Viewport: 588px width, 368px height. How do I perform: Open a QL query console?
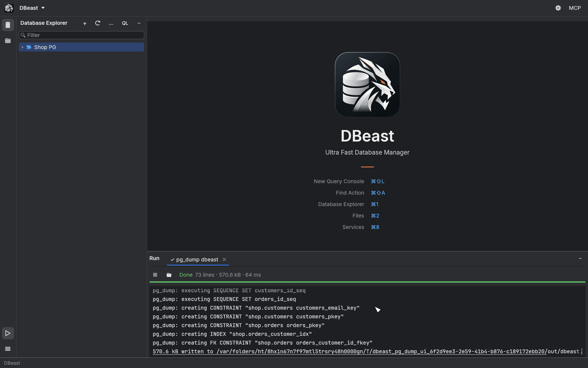click(x=125, y=23)
